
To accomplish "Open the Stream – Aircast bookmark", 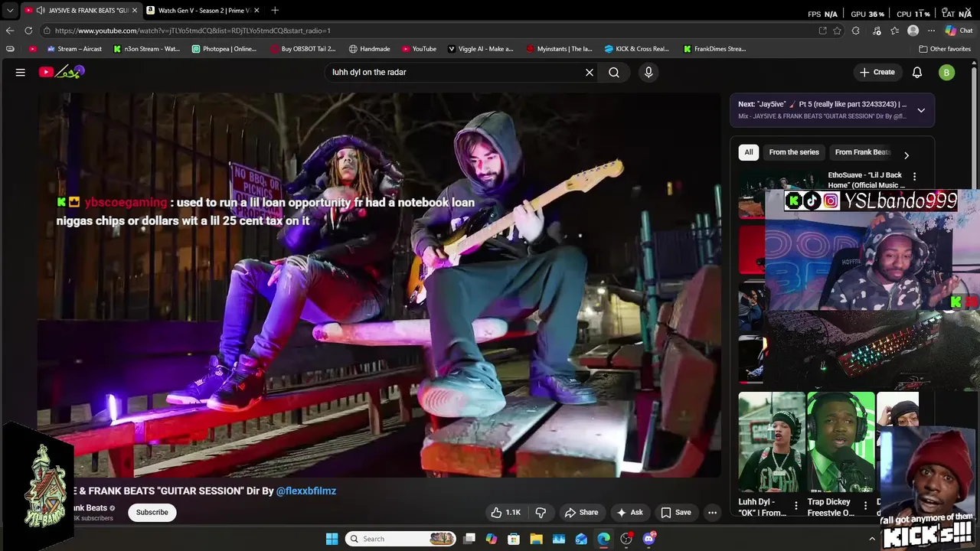I will (74, 49).
